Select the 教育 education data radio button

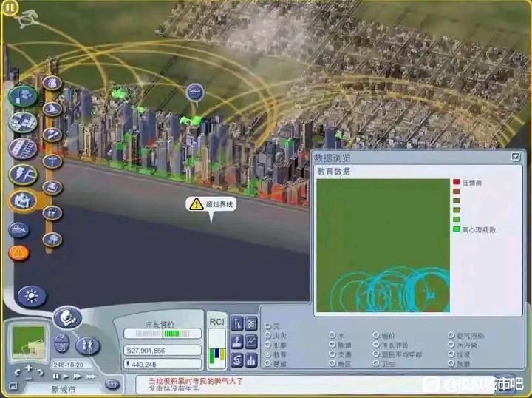coord(267,354)
